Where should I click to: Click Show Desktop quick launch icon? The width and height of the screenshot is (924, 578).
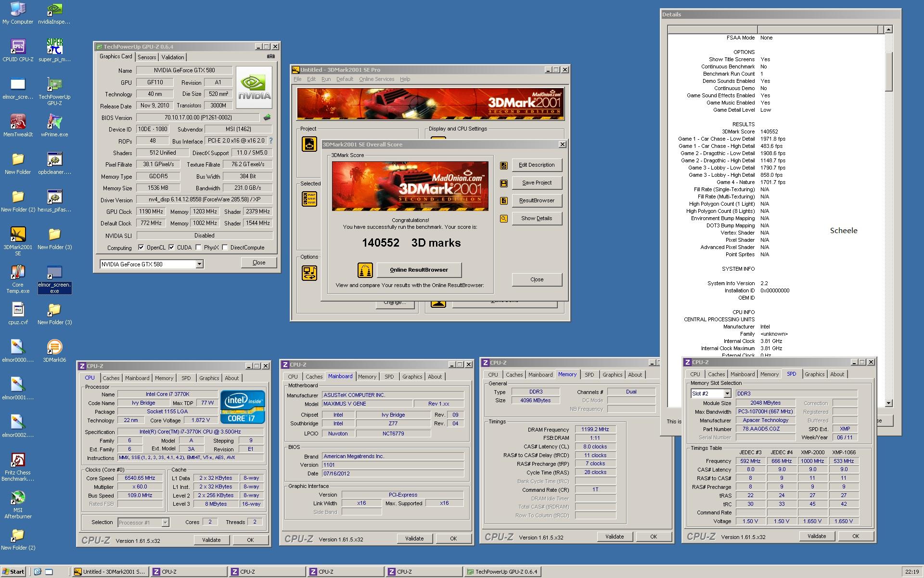click(x=49, y=572)
